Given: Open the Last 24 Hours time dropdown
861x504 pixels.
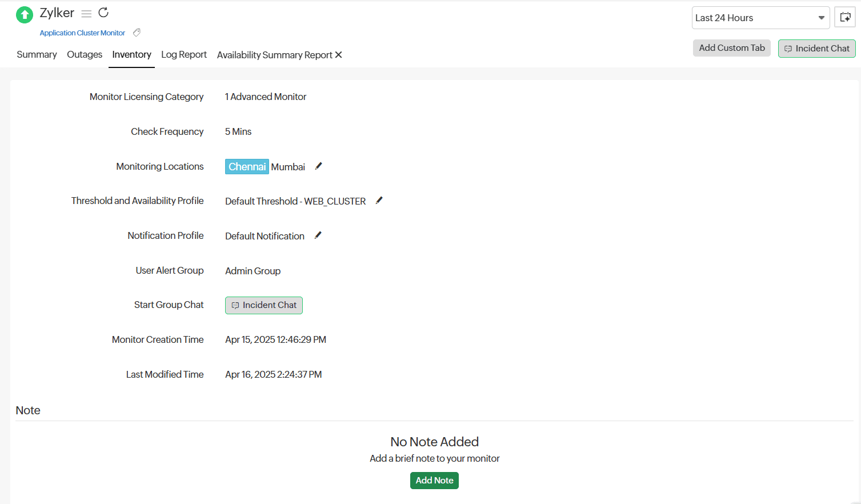Looking at the screenshot, I should pos(760,18).
